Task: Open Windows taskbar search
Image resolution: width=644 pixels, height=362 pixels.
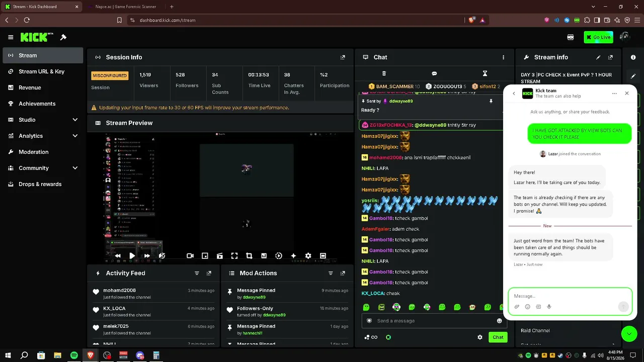Action: [x=24, y=355]
